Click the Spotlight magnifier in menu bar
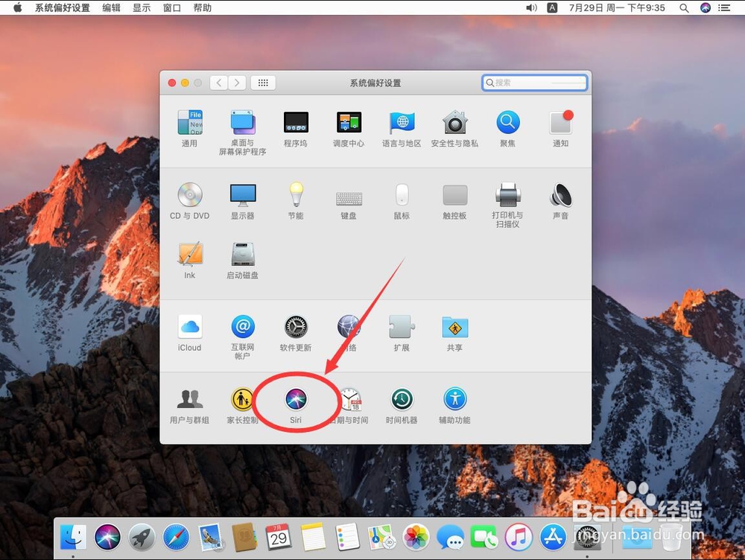The image size is (745, 560). click(x=684, y=7)
